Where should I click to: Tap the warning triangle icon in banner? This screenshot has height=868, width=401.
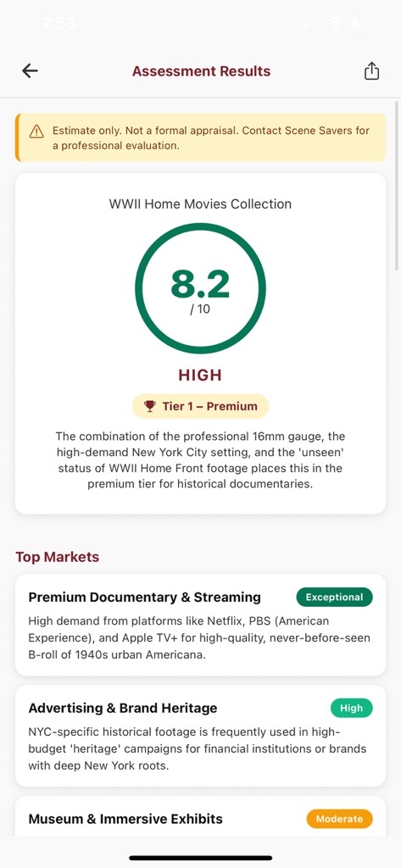tap(36, 131)
